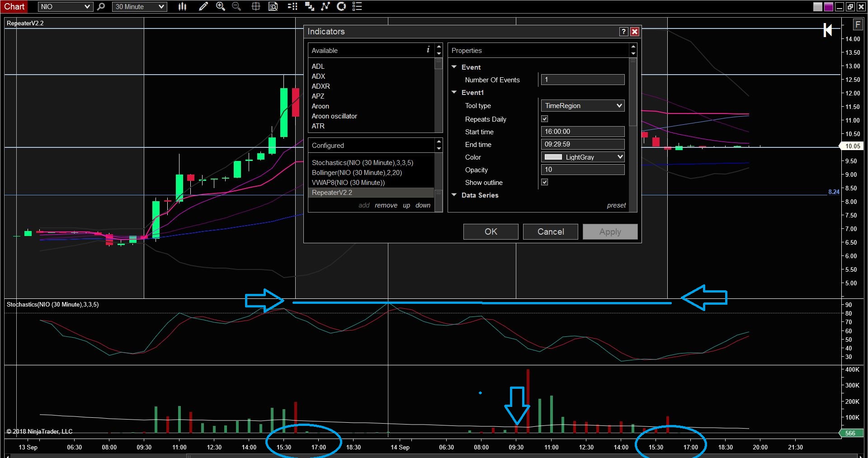The height and width of the screenshot is (458, 868).
Task: Click the instrument search magnifier icon
Action: [101, 6]
